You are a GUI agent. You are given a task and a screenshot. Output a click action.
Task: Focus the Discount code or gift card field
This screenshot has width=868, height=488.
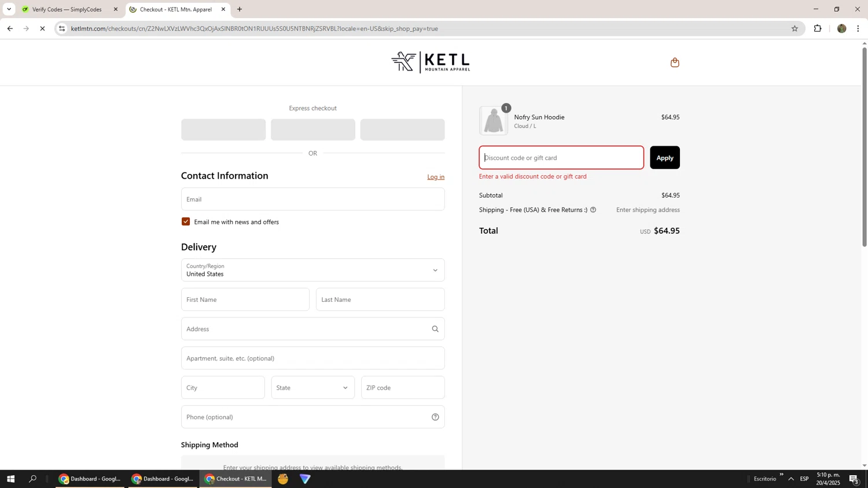coord(561,158)
